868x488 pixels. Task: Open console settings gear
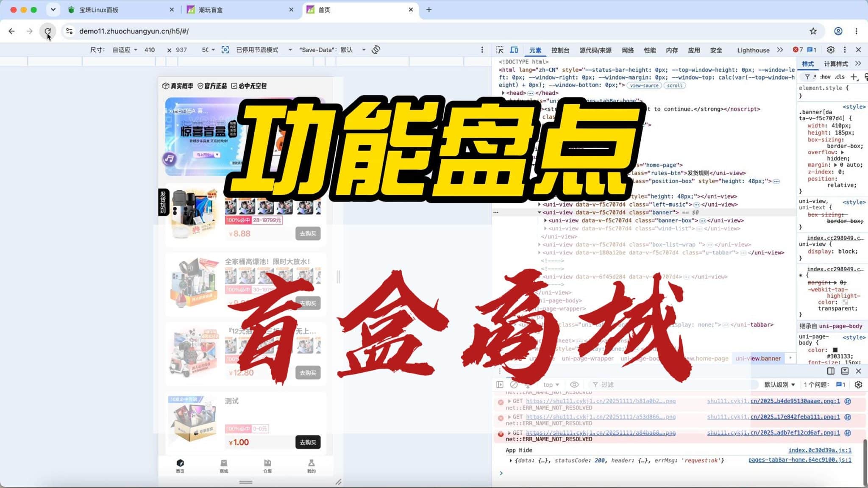[858, 385]
